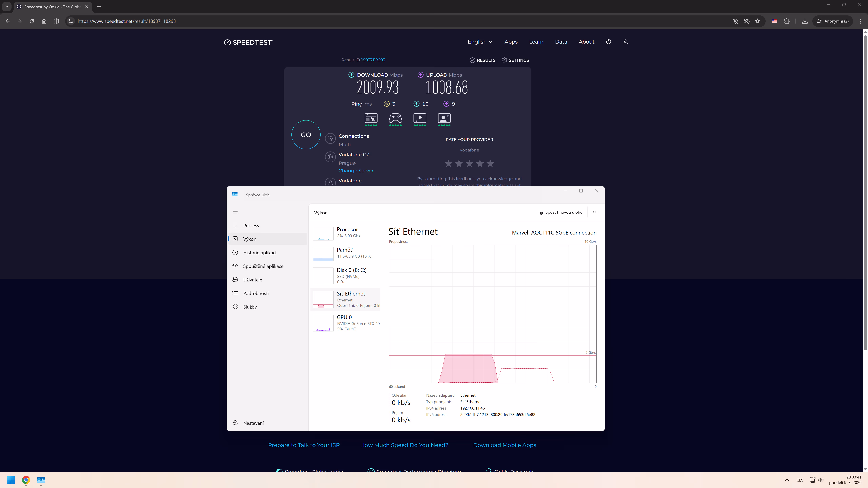Rate Vodafone with the fifth star
Image resolution: width=868 pixels, height=488 pixels.
[x=490, y=164]
